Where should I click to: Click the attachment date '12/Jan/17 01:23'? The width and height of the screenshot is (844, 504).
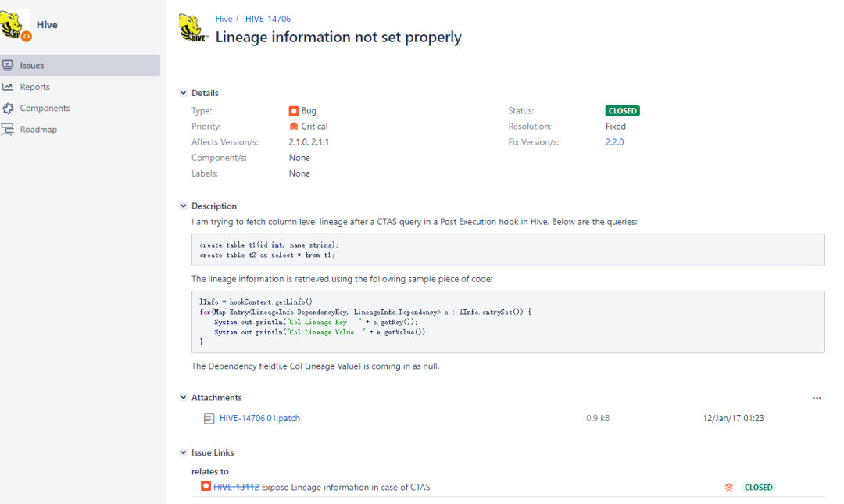pos(733,418)
